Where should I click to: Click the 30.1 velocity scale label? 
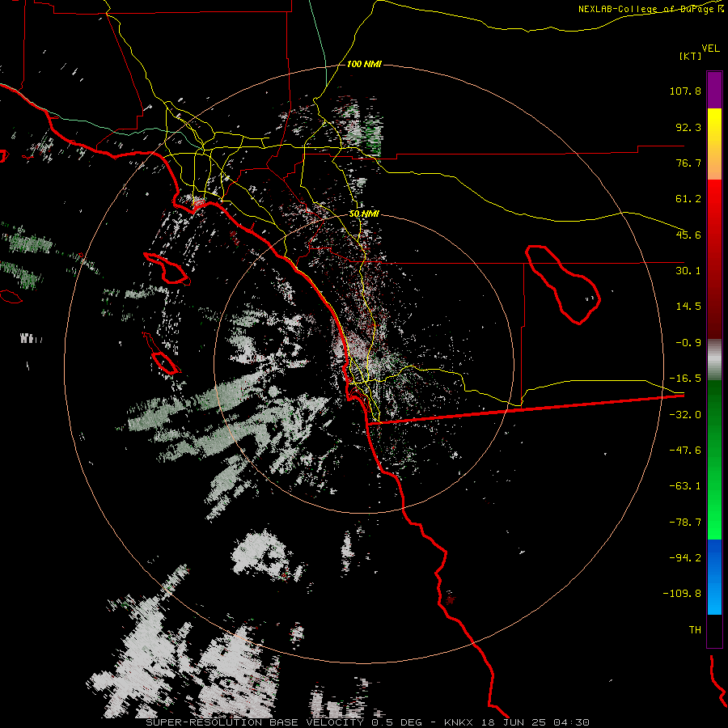click(688, 271)
